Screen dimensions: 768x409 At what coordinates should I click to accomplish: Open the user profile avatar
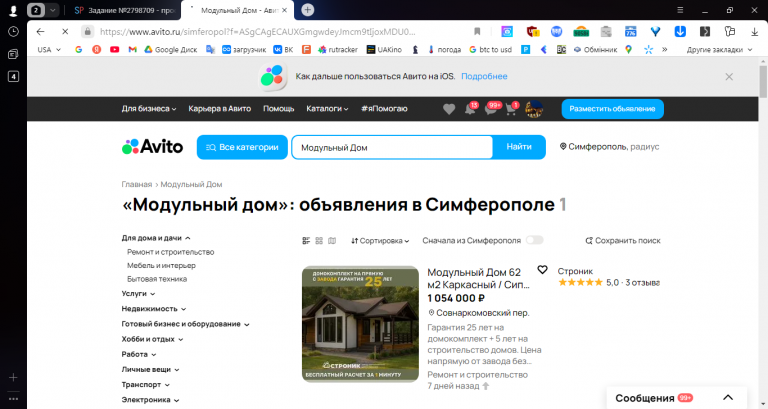pyautogui.click(x=534, y=109)
